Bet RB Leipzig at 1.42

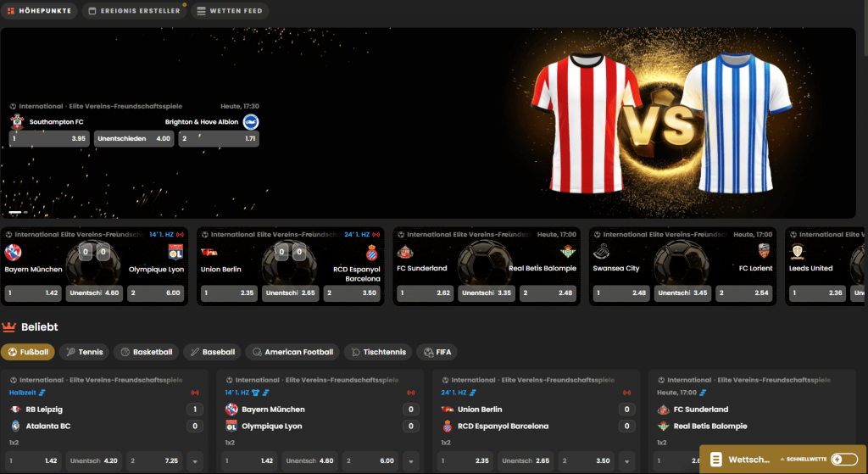tap(34, 460)
